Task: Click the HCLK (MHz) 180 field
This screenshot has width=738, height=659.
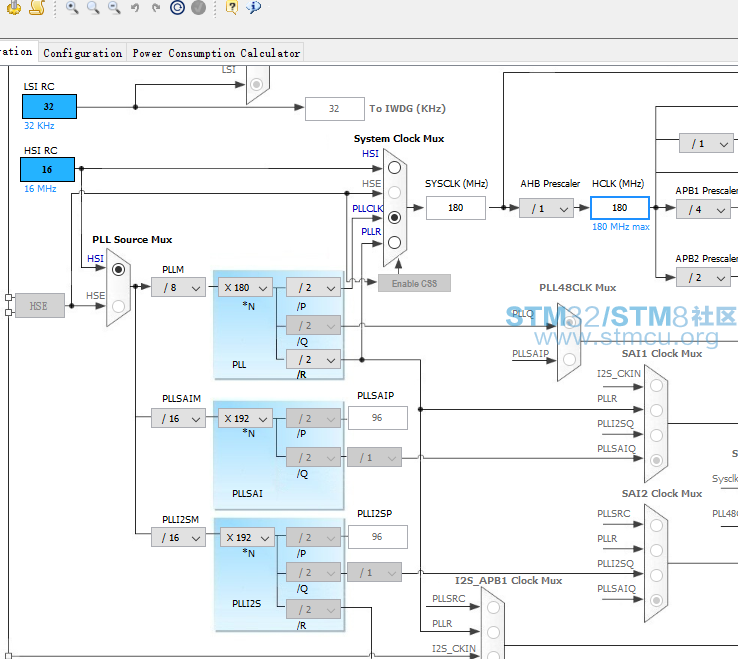Action: [620, 208]
